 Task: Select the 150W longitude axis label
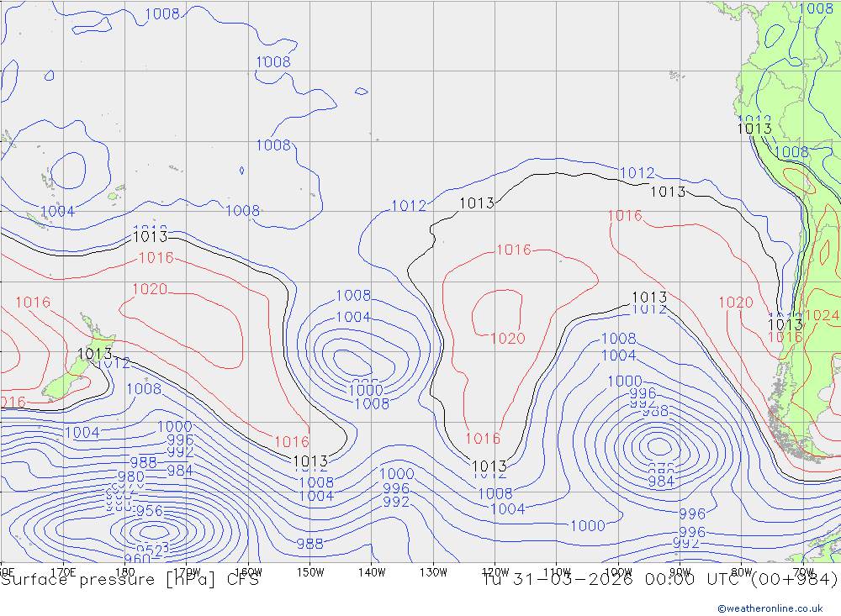pos(310,572)
